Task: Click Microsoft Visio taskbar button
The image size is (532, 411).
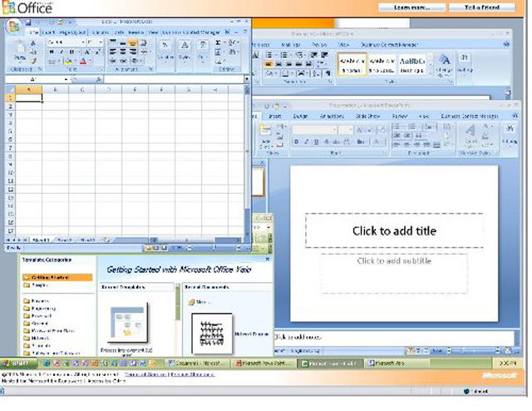Action: (x=397, y=364)
